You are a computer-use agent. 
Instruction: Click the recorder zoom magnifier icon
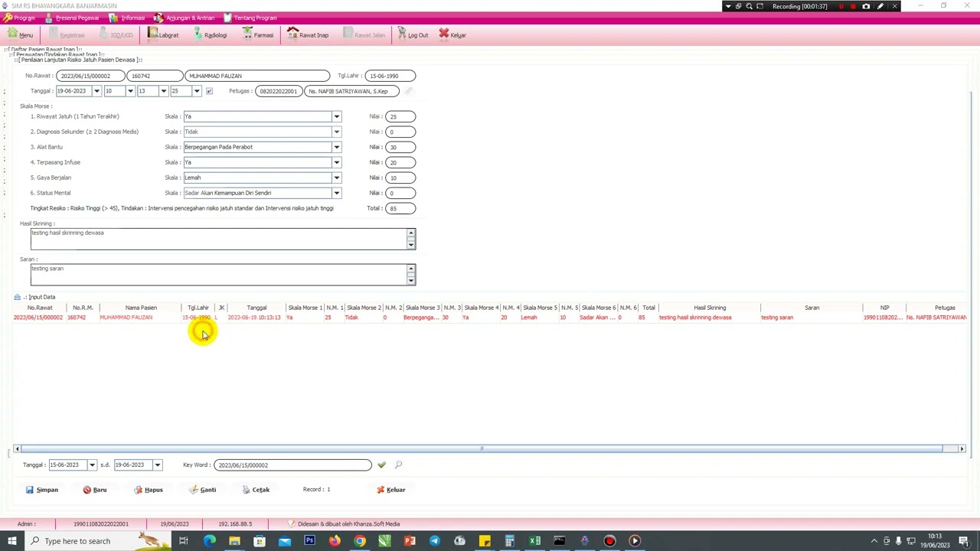749,6
